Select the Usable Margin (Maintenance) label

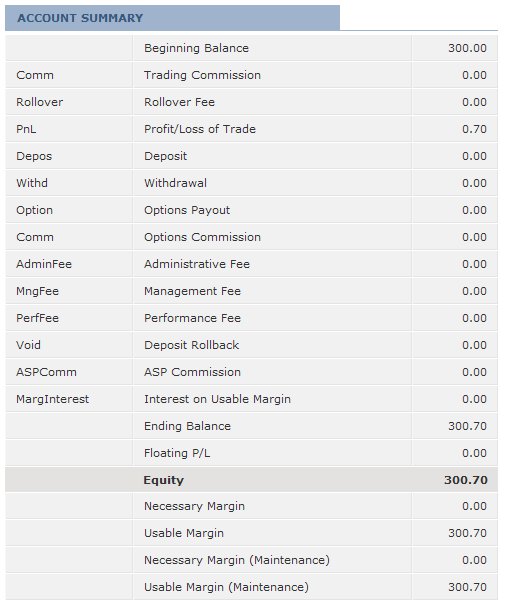coord(227,587)
